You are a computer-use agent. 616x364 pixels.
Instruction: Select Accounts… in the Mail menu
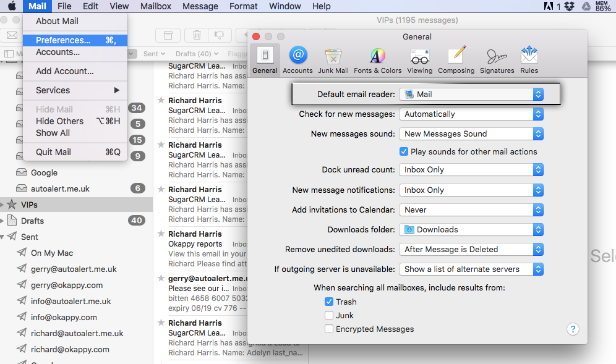[x=75, y=53]
